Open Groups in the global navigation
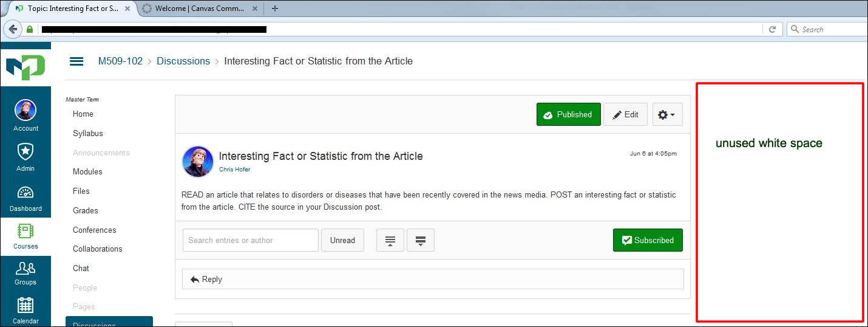 pyautogui.click(x=25, y=274)
